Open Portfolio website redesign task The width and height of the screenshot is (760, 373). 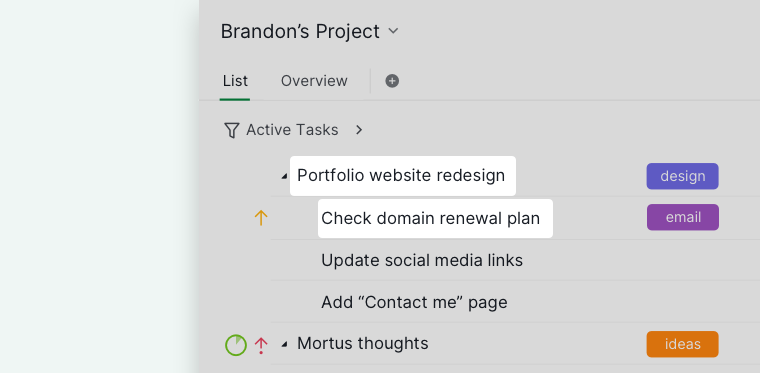point(401,175)
